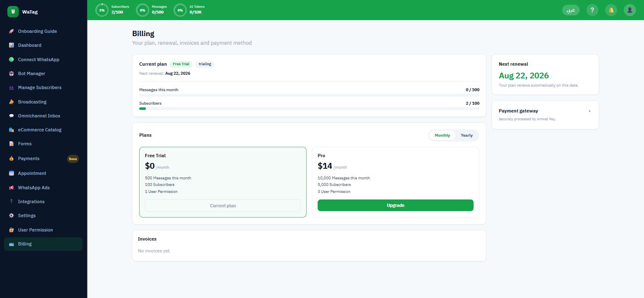Click the Omnichannel Inbox chat icon
Image resolution: width=644 pixels, height=298 pixels.
pyautogui.click(x=11, y=116)
